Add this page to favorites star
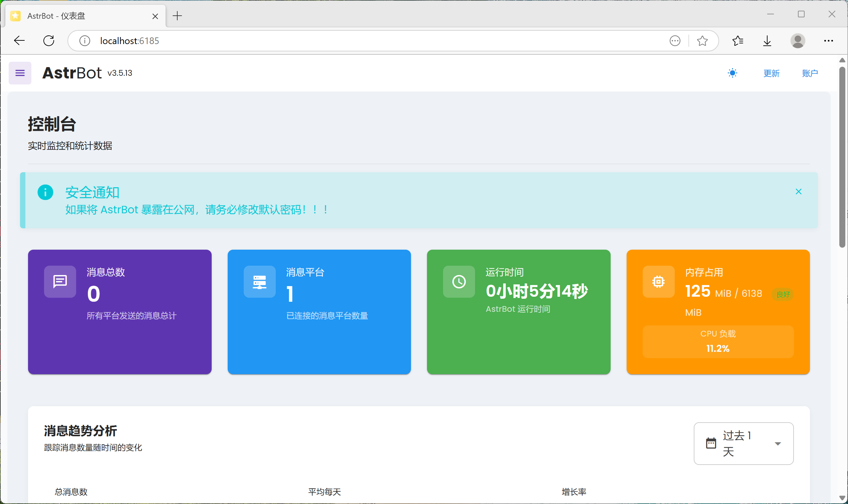Image resolution: width=848 pixels, height=504 pixels. 702,41
